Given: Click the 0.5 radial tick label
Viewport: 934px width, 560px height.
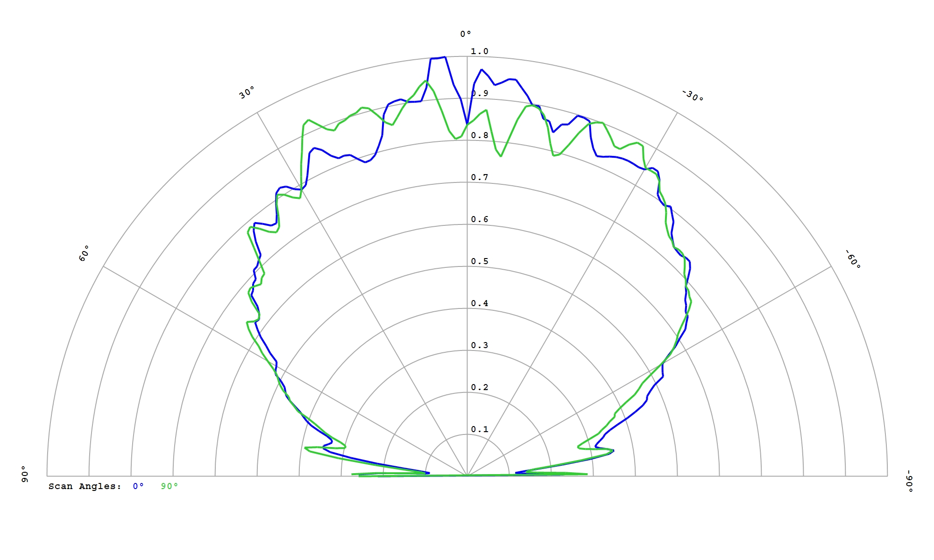Looking at the screenshot, I should 480,261.
